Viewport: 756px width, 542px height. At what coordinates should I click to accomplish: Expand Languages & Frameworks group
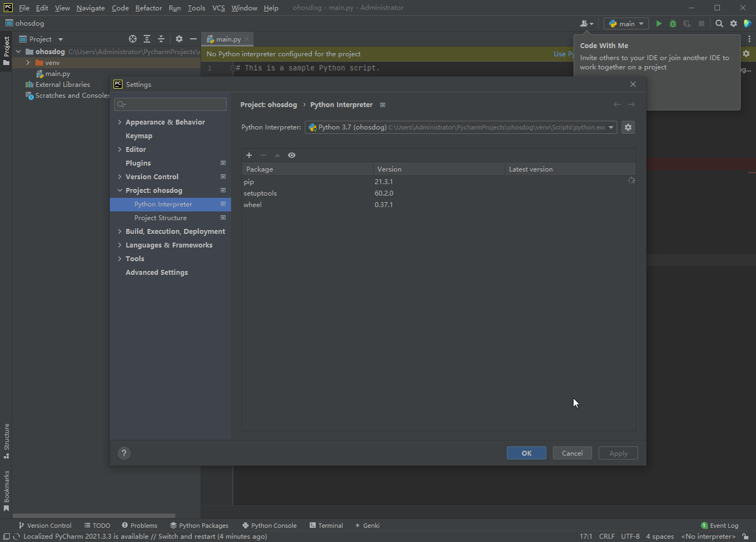pyautogui.click(x=120, y=245)
